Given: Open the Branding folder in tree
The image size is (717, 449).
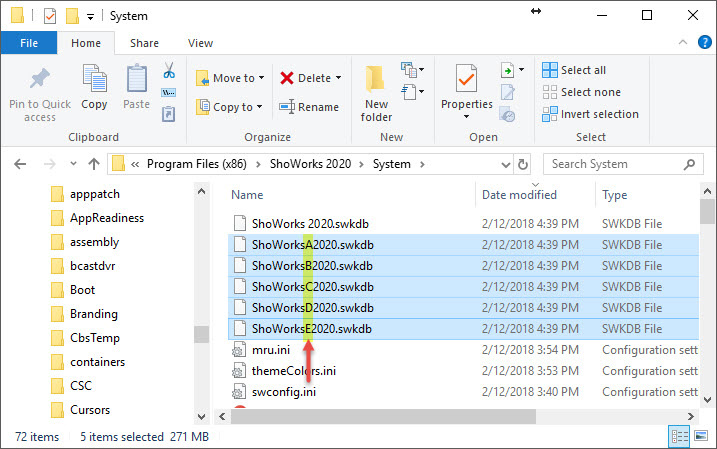Looking at the screenshot, I should [84, 314].
